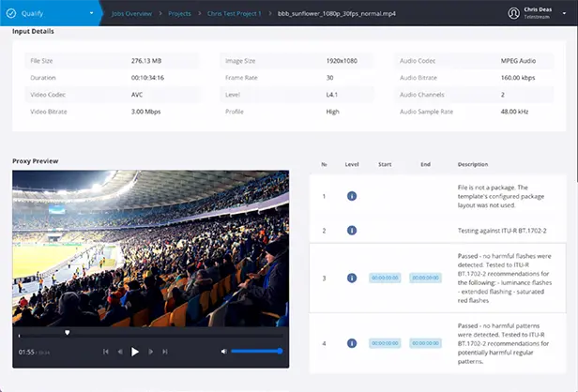
Task: Open the Projects breadcrumb link
Action: click(179, 14)
